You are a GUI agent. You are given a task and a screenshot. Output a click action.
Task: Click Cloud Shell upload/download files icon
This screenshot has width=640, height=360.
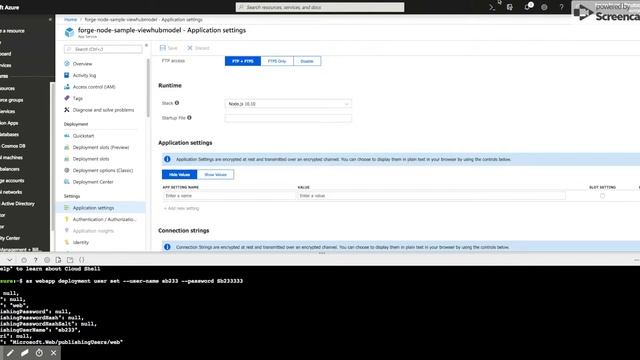click(x=58, y=260)
